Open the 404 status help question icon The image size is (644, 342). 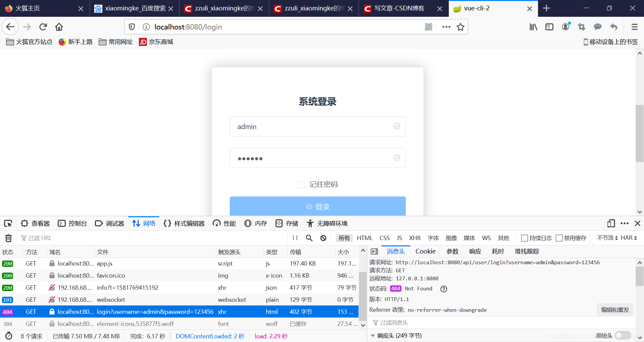pos(444,289)
